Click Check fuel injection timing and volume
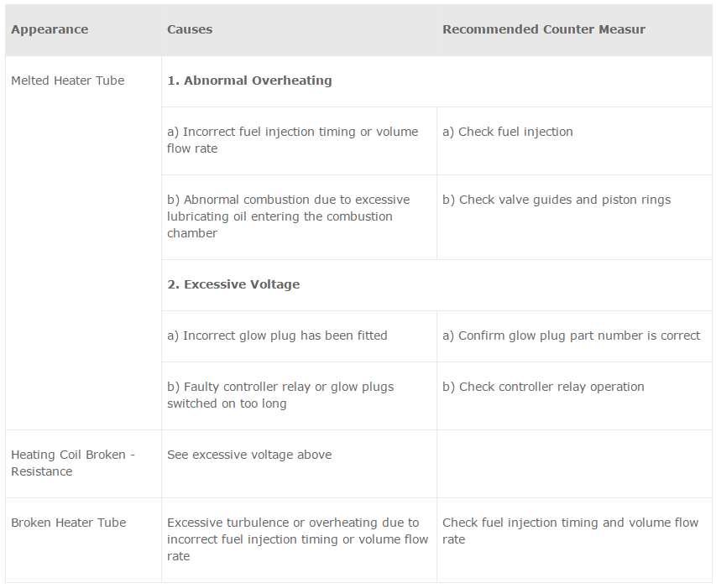The width and height of the screenshot is (716, 588). pyautogui.click(x=570, y=531)
